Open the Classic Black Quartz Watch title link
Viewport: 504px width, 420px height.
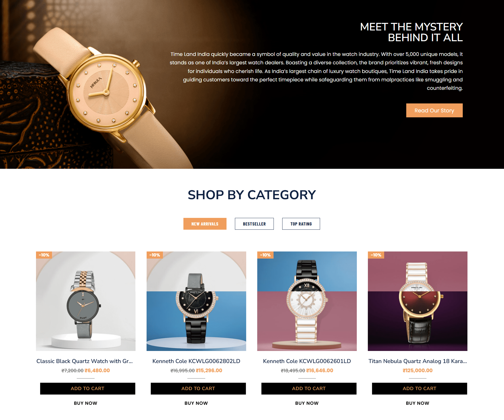tap(85, 361)
